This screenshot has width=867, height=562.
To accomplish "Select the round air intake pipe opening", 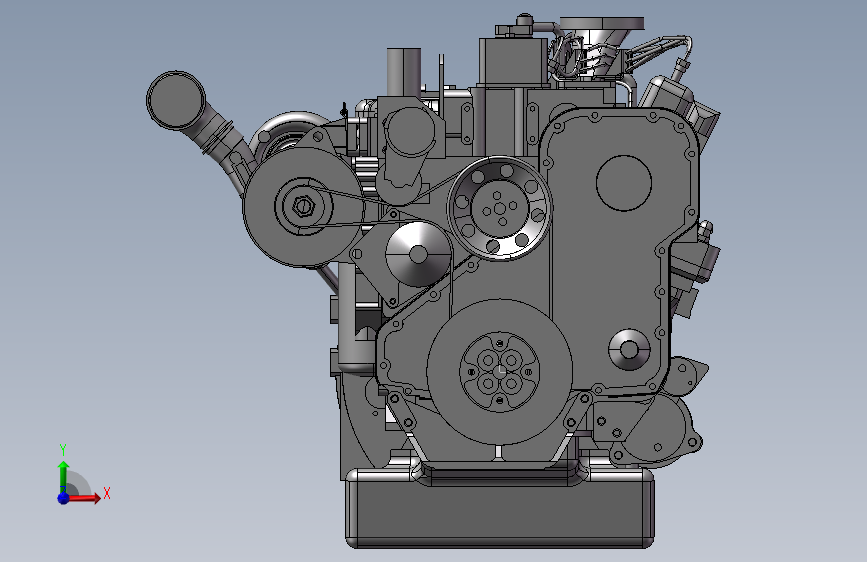I will click(176, 101).
